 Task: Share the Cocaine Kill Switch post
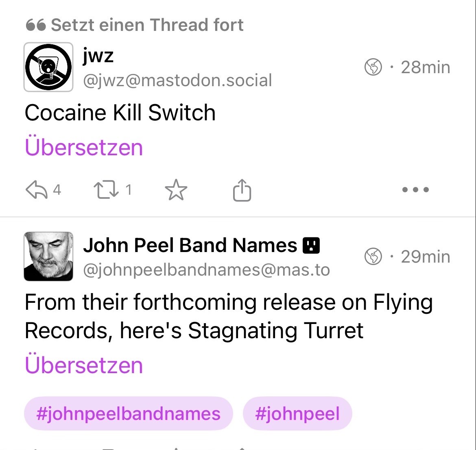point(242,190)
